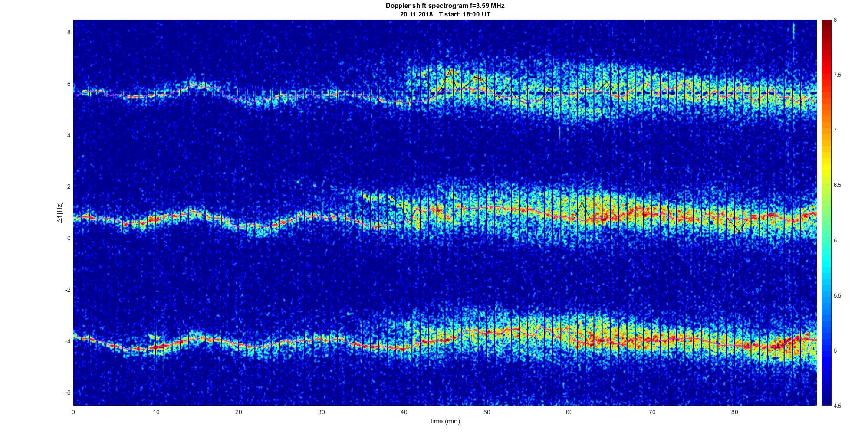The width and height of the screenshot is (868, 435).
Task: Click the colorbar tick label "4.5"
Action: click(x=838, y=406)
